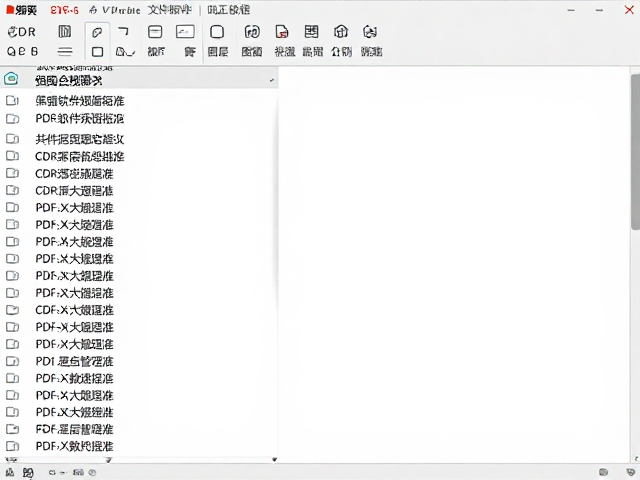Select the row starting with 'CDF'
This screenshot has height=480, width=640.
pos(139,310)
